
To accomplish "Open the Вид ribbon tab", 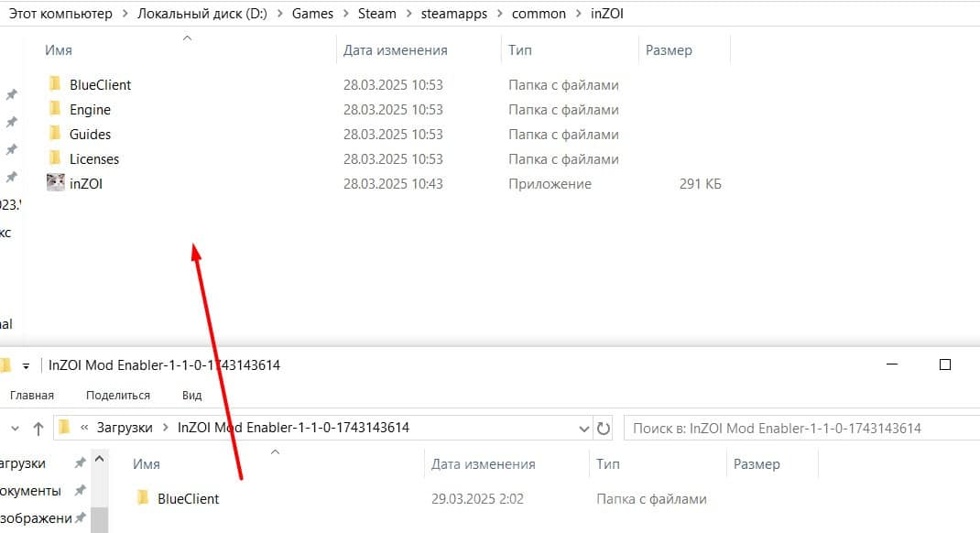I will pos(191,396).
